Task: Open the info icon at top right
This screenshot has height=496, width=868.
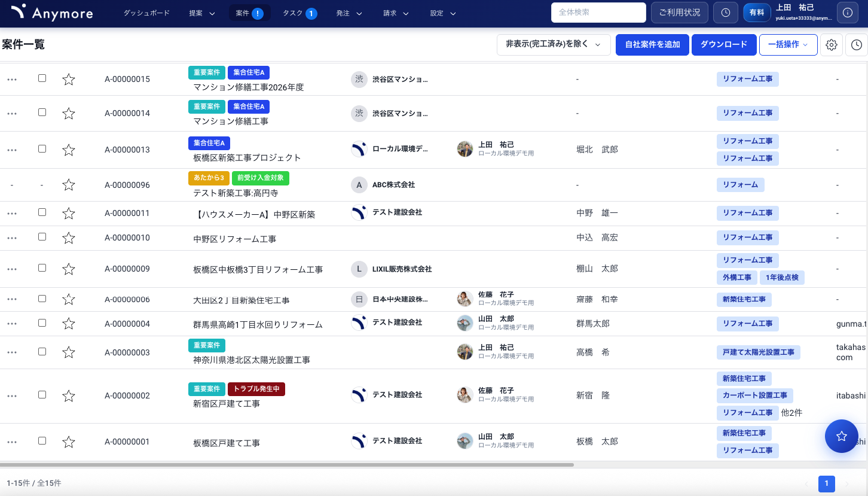Action: 847,12
